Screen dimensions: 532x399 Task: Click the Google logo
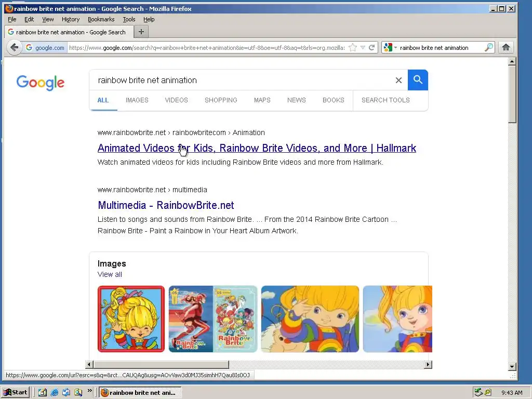pyautogui.click(x=41, y=83)
